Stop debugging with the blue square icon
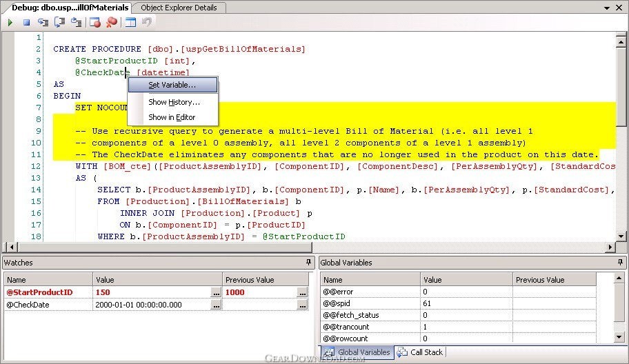629x364 pixels. [26, 23]
